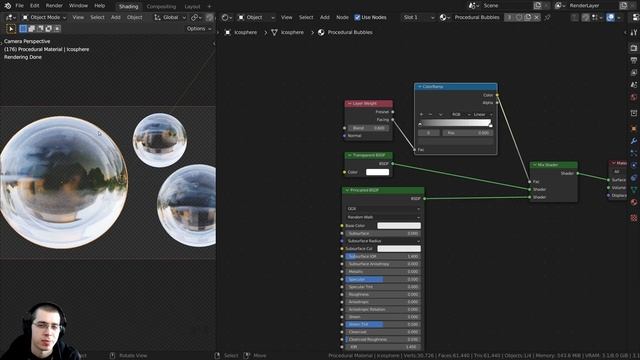The height and width of the screenshot is (360, 640).
Task: Open the Random Walk subsurface dropdown
Action: (x=383, y=217)
